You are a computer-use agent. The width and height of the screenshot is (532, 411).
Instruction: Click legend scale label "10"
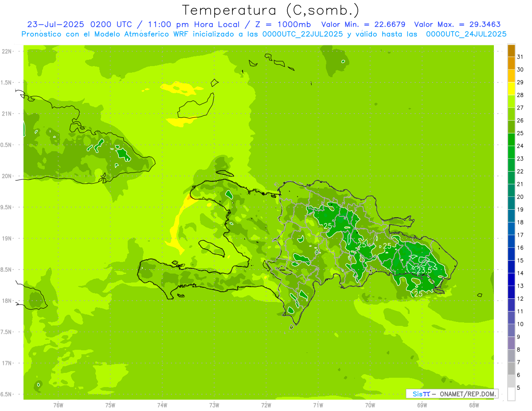(520, 324)
